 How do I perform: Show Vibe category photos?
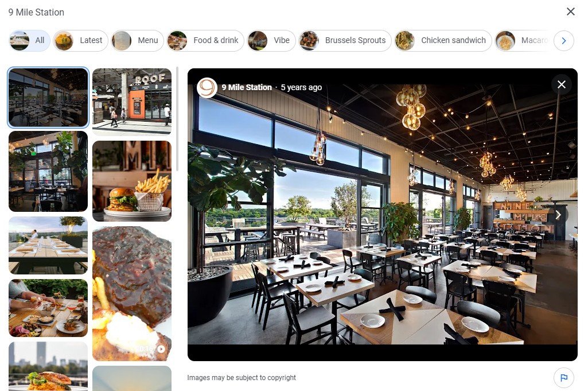point(271,41)
